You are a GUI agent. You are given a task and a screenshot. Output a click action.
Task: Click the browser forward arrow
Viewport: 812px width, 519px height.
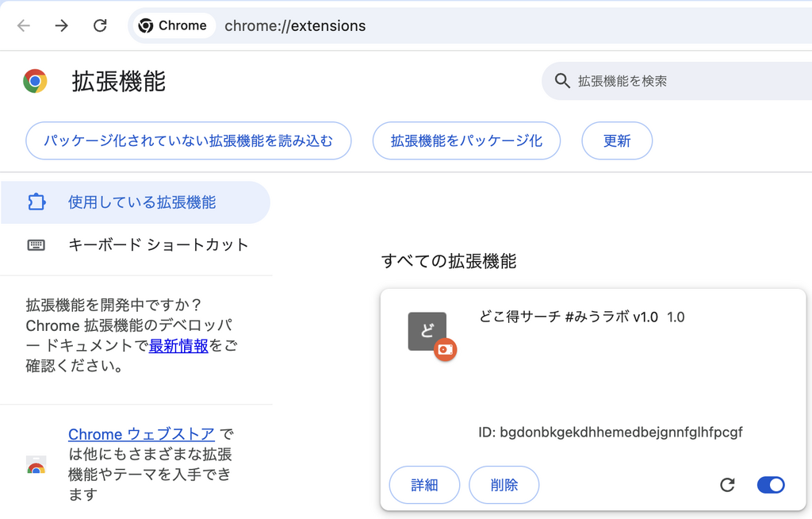62,25
